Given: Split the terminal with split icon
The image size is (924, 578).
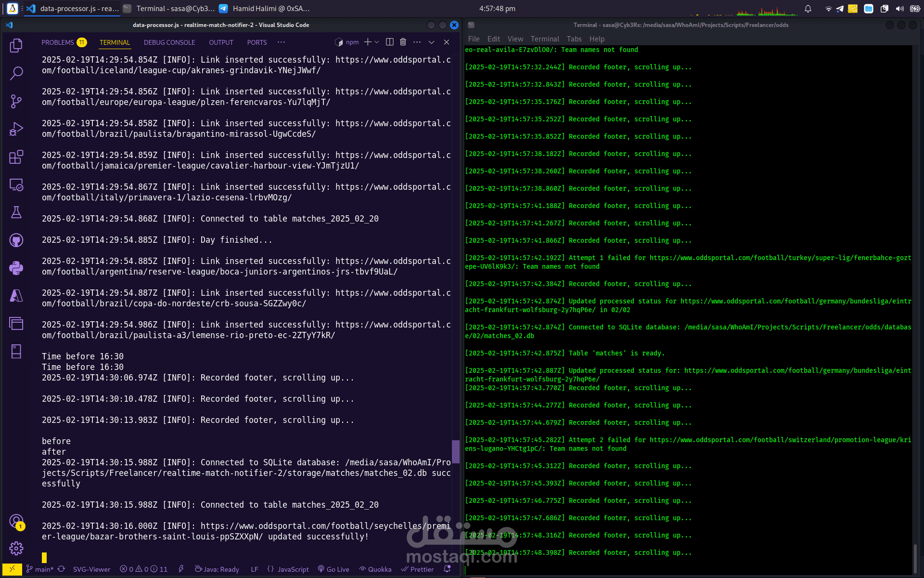Looking at the screenshot, I should click(390, 42).
